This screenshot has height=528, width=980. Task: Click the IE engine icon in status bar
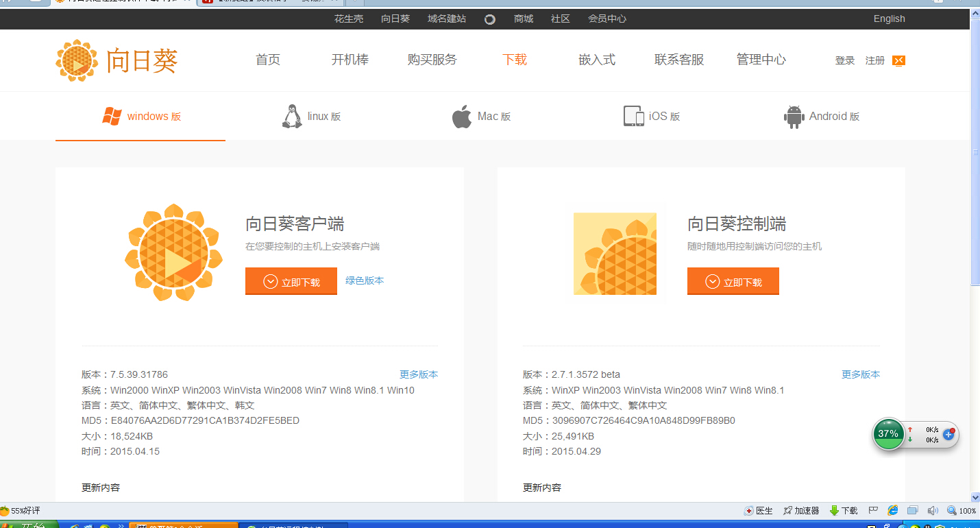click(893, 510)
